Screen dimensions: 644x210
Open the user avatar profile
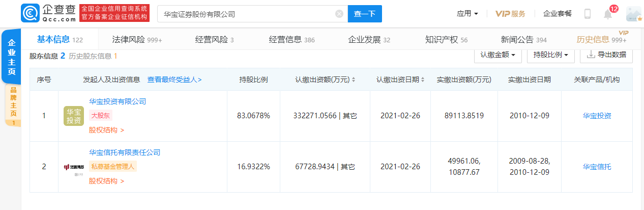point(633,14)
